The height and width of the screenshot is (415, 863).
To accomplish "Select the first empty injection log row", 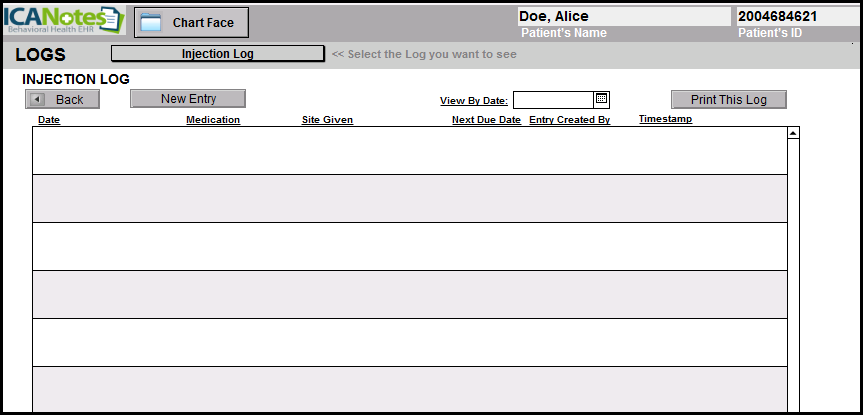I will click(410, 151).
